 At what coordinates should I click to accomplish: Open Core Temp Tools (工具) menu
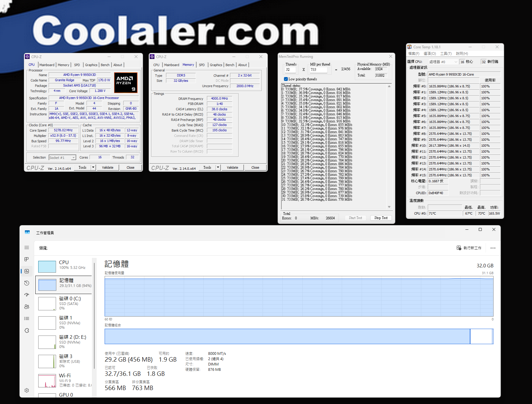coord(446,54)
